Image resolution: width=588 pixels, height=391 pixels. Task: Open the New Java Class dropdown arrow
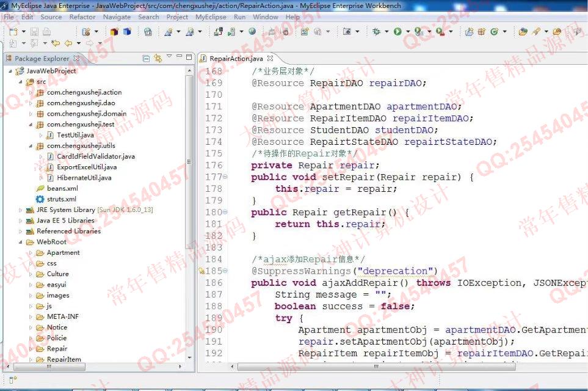click(504, 32)
